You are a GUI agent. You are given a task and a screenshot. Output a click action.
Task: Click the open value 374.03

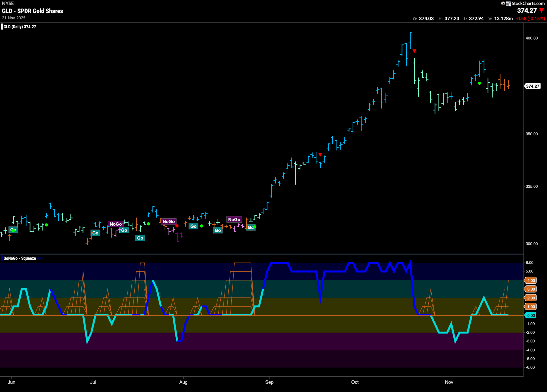point(426,19)
